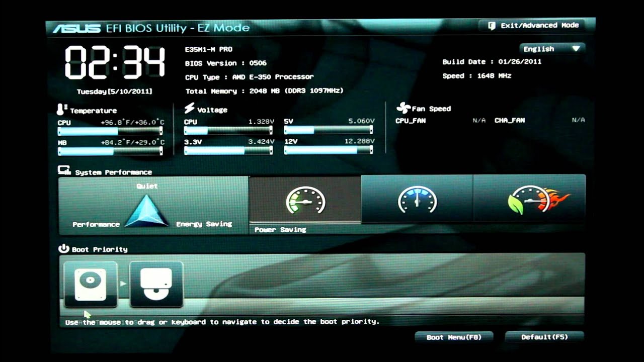Click the Performance label beside triangle

click(x=96, y=225)
